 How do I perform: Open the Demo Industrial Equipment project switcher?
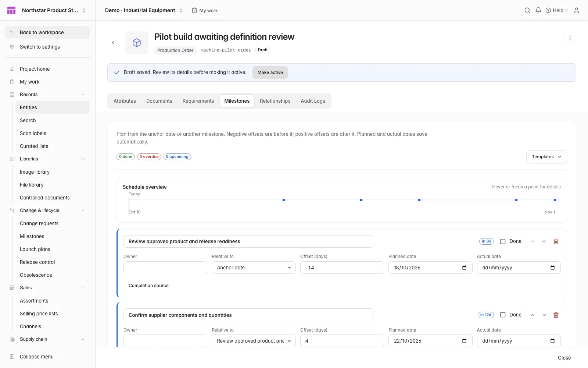click(x=144, y=10)
